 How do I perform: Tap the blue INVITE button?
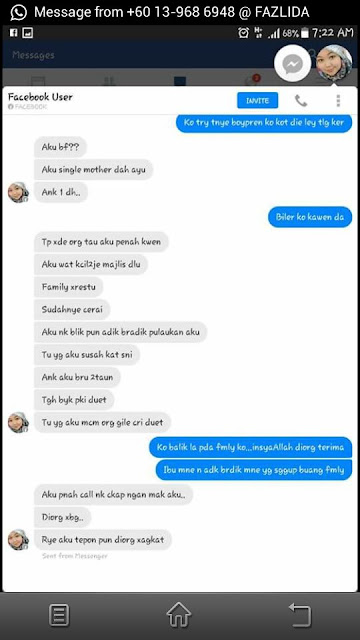point(258,100)
